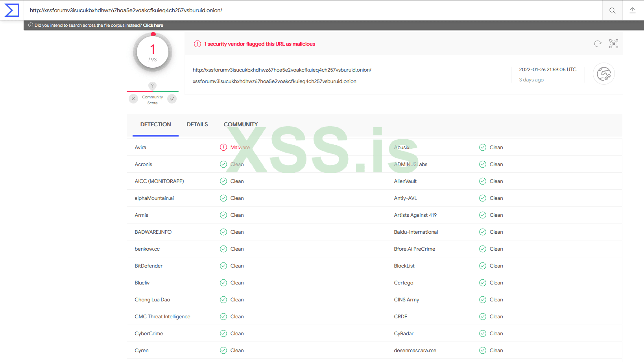This screenshot has height=362, width=644.
Task: Click the BlockList clean checkmark icon
Action: click(x=483, y=266)
